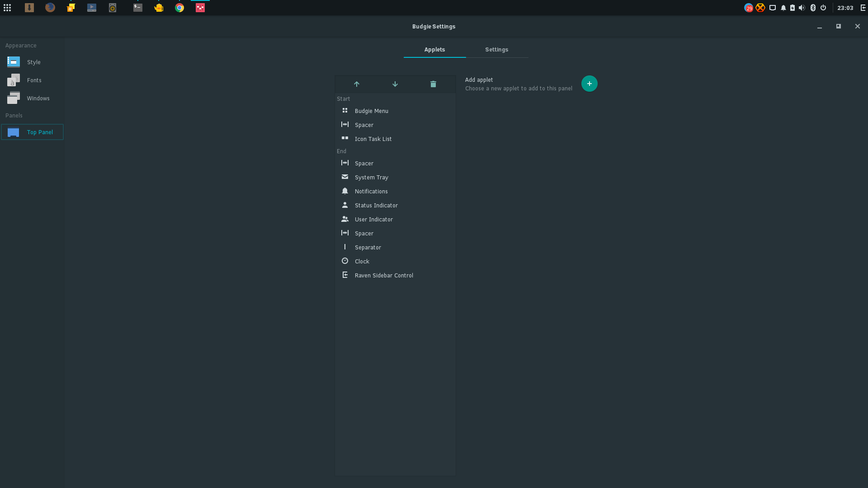
Task: Open the Style appearance section
Action: click(x=32, y=62)
